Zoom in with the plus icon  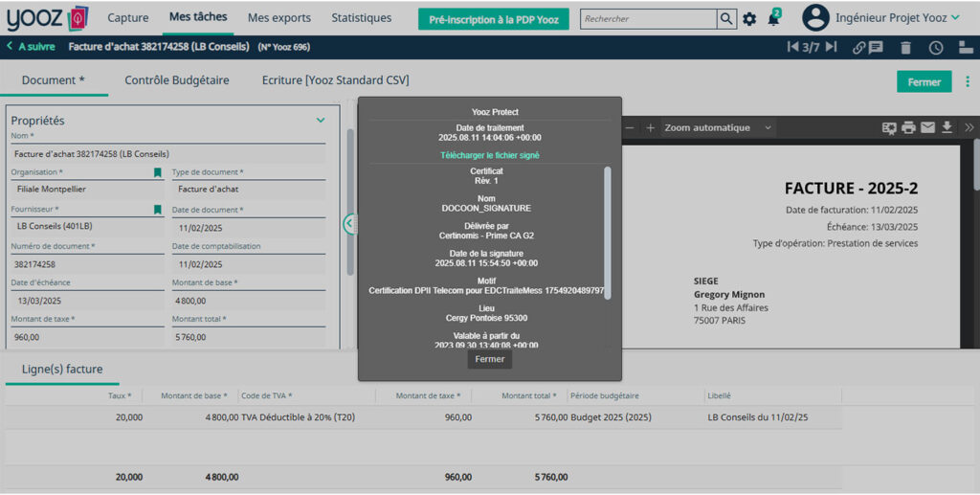click(650, 127)
